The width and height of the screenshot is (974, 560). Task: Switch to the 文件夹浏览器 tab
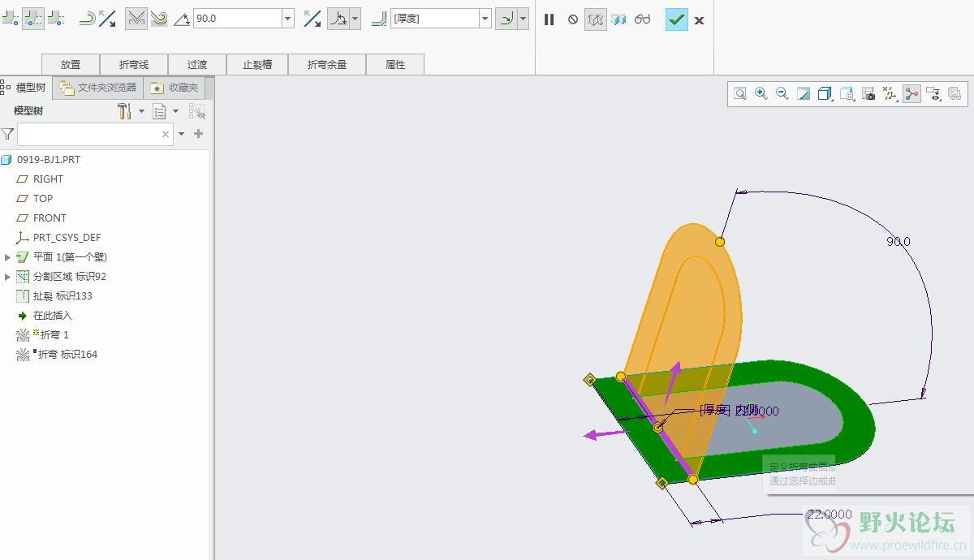pyautogui.click(x=98, y=88)
